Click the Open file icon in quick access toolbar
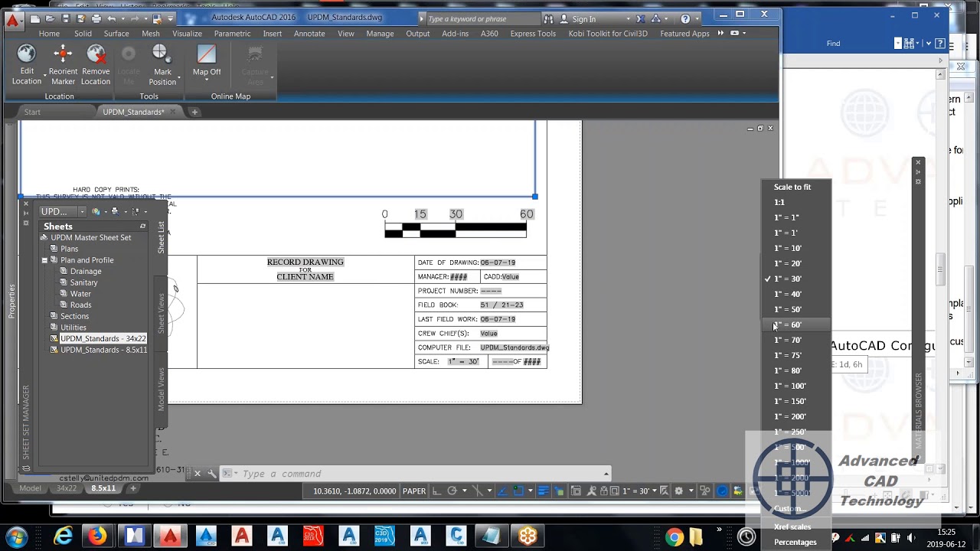The image size is (980, 551). click(x=51, y=19)
